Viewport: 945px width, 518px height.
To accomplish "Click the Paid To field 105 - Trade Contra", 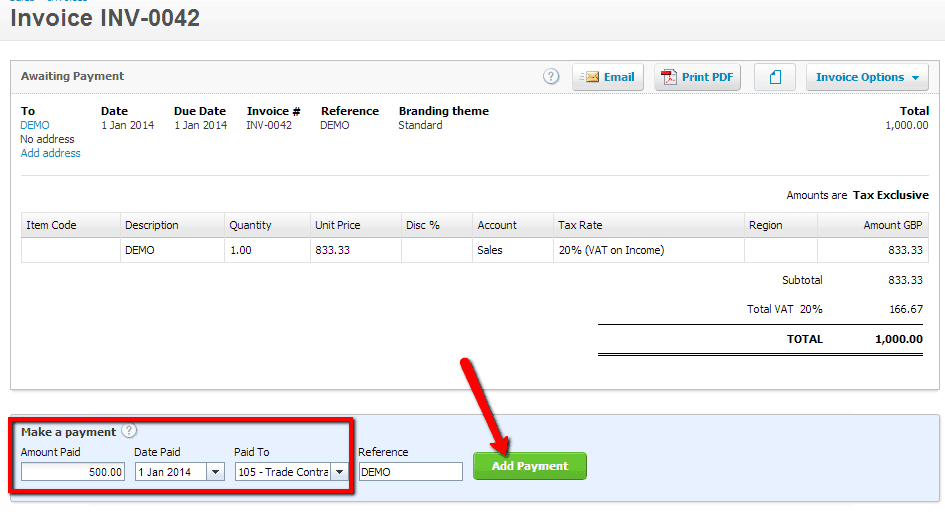I will click(x=283, y=472).
